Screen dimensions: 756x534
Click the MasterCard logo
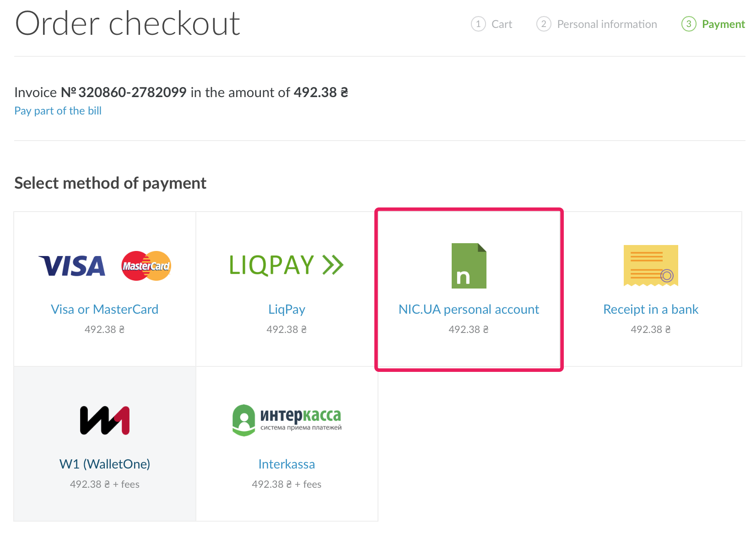point(146,266)
